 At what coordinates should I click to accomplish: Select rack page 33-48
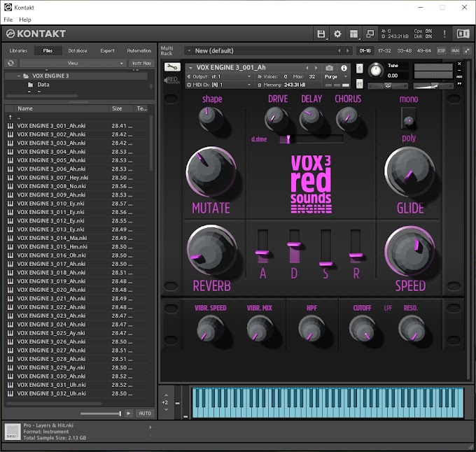(405, 50)
